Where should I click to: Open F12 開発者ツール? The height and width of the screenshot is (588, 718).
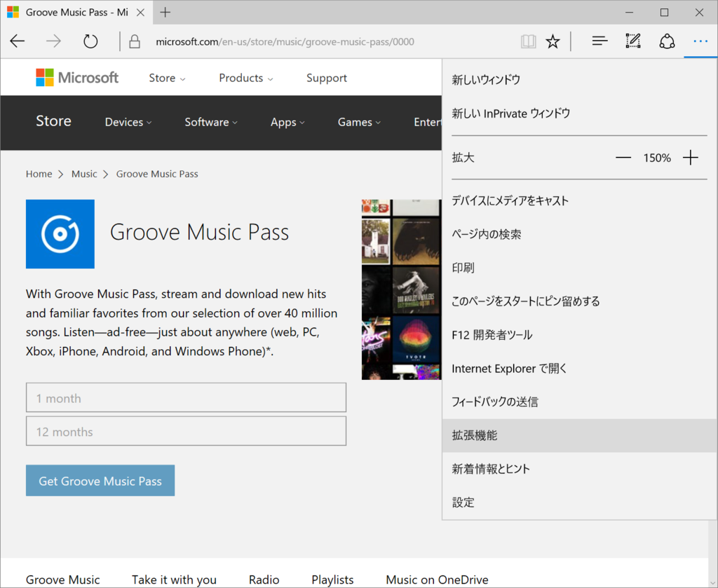[580, 335]
